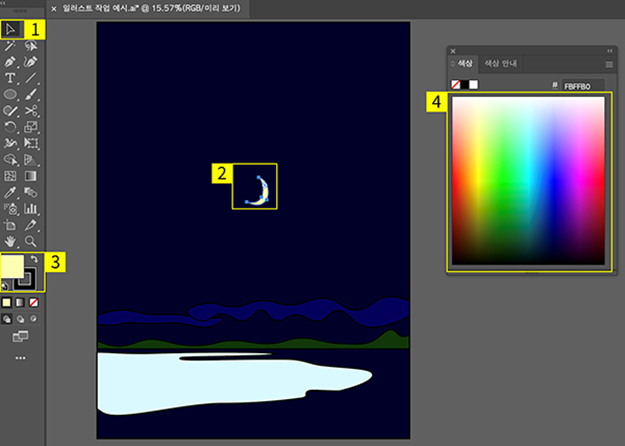Collapse the Color panel with double arrows

pyautogui.click(x=610, y=51)
